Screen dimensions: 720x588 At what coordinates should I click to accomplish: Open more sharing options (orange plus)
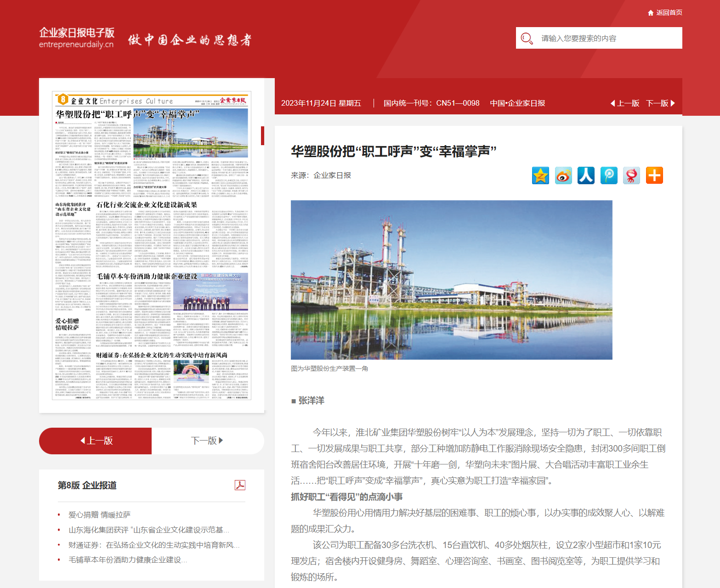click(654, 175)
